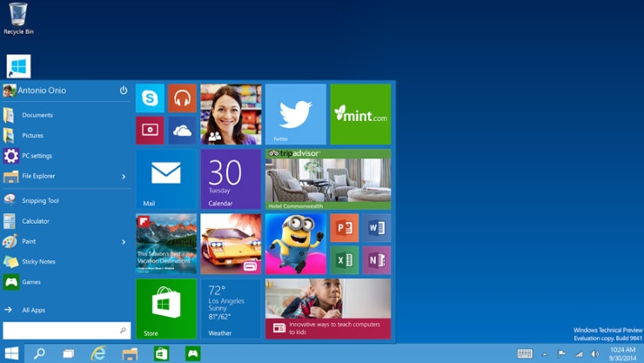Show hidden system tray icons
This screenshot has width=644, height=363.
[545, 354]
